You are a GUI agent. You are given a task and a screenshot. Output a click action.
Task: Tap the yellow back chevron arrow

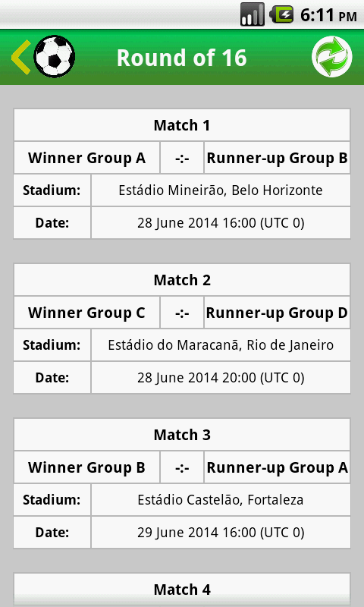21,58
